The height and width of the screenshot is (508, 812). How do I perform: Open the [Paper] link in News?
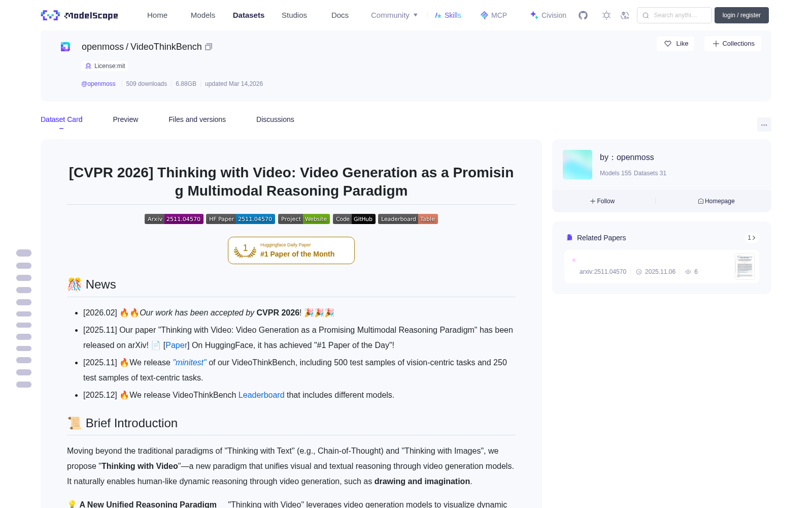[177, 345]
